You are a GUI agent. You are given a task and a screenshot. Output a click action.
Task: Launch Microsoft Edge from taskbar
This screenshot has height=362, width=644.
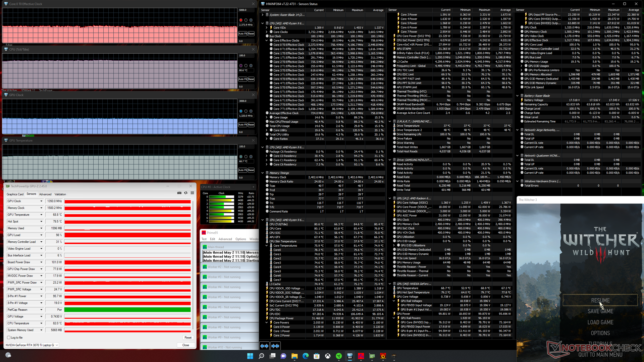coord(306,356)
